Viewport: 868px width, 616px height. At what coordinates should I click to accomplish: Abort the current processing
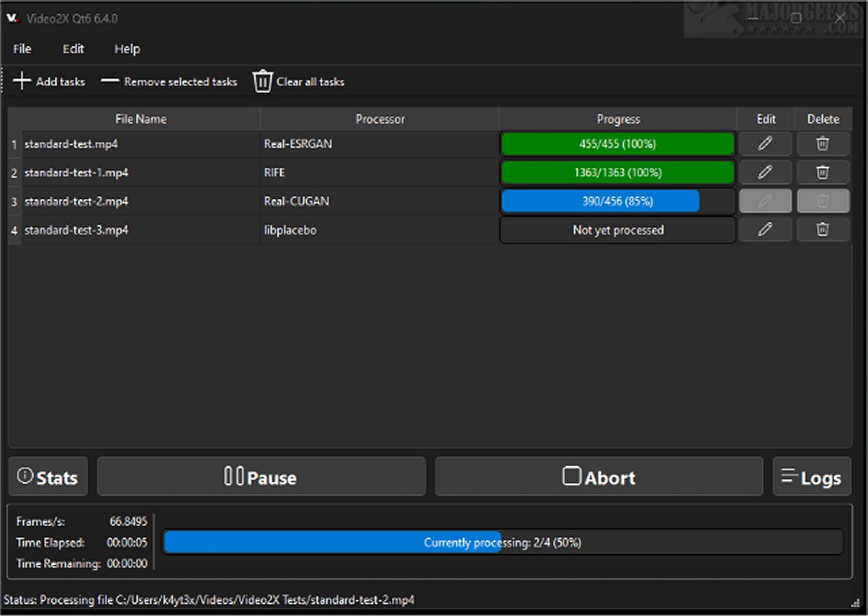point(599,477)
